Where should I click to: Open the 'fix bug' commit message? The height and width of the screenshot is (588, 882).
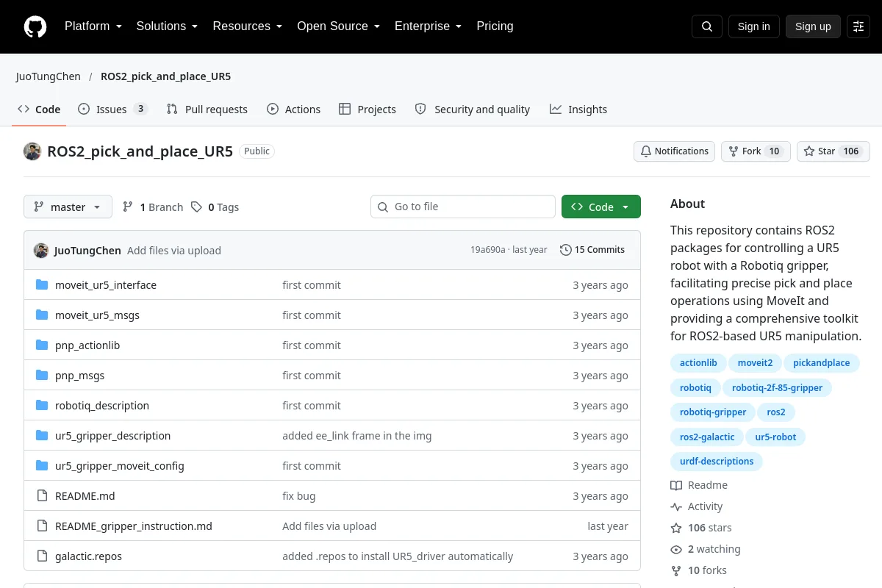[x=299, y=496]
